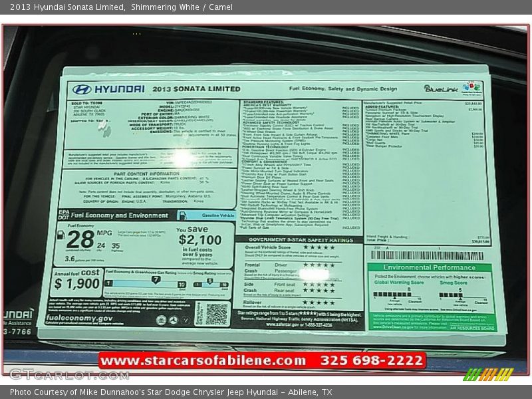
Task: Click the 'STANDARD FEATURES' heading
Action: click(263, 102)
